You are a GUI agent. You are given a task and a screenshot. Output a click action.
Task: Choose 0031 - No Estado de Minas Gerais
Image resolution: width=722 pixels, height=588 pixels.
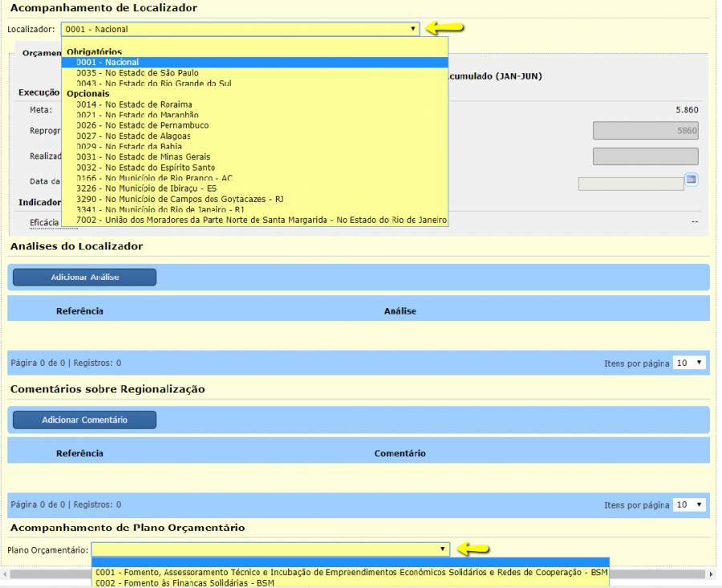point(254,156)
